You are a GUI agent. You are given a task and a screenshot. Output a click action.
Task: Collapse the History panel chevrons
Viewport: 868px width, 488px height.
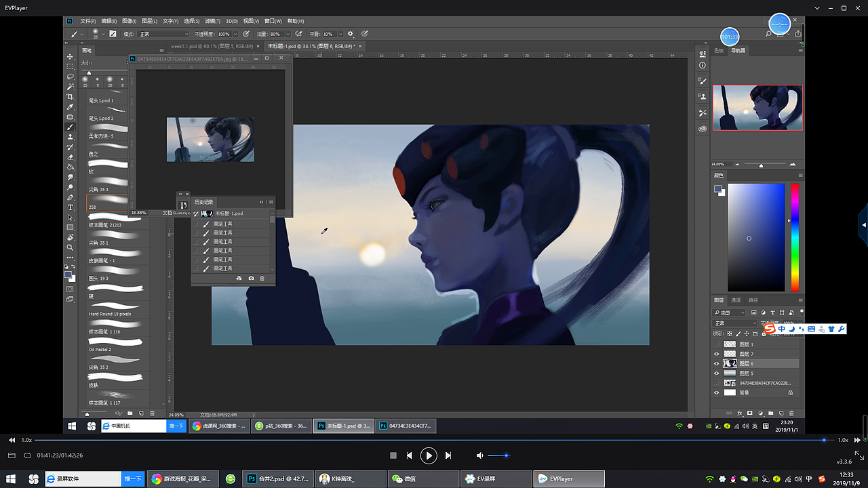click(262, 202)
